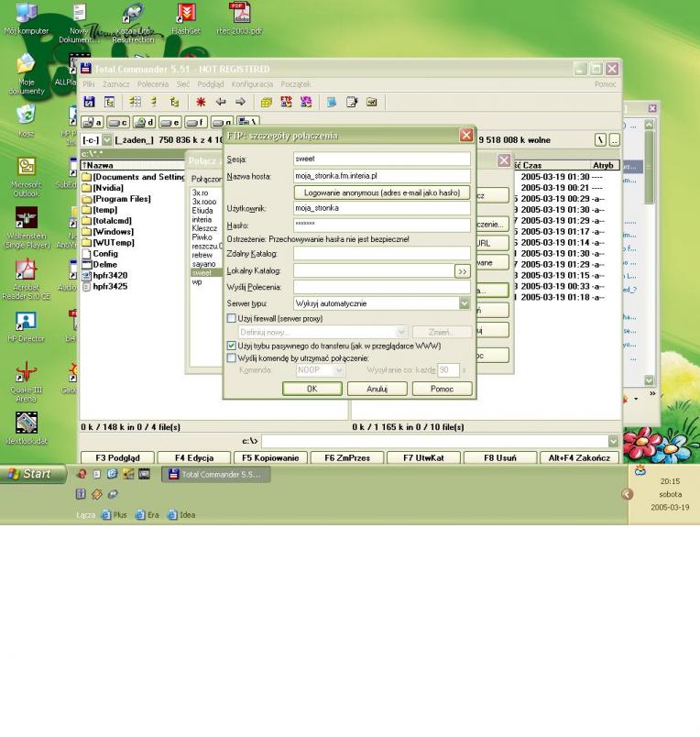Toggle Użyj trybu pasywnego do transferu checkbox
The height and width of the screenshot is (737, 700).
click(231, 346)
